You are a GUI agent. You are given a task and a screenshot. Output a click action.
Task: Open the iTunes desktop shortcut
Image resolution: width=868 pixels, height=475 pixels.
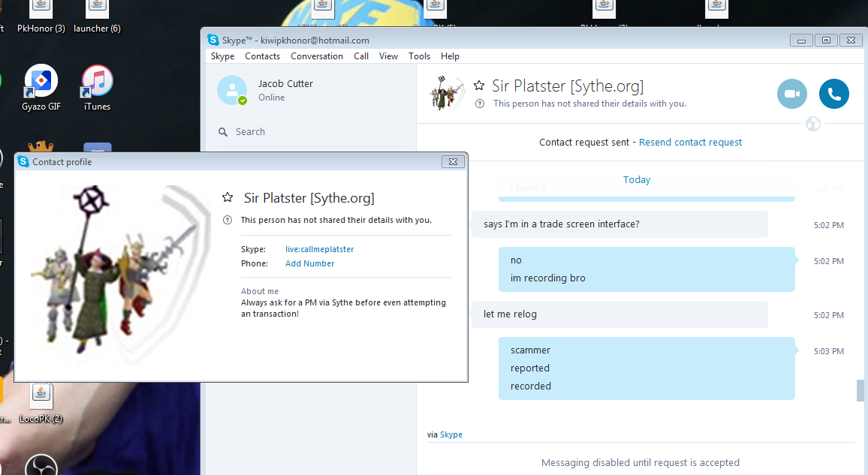(97, 88)
